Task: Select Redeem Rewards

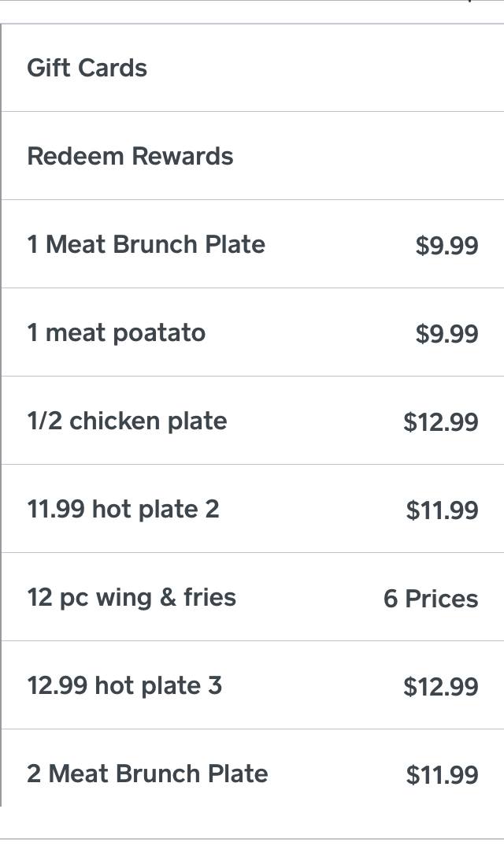Action: pos(252,156)
